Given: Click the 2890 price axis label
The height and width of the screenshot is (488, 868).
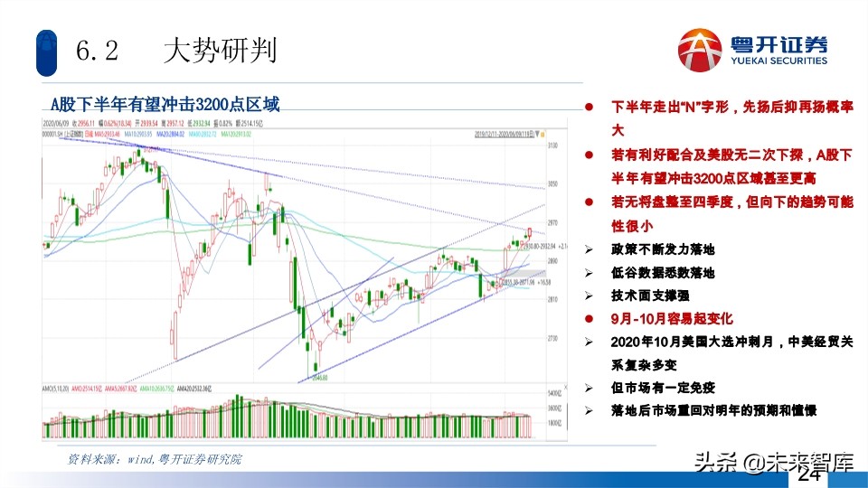Looking at the screenshot, I should pos(552,260).
